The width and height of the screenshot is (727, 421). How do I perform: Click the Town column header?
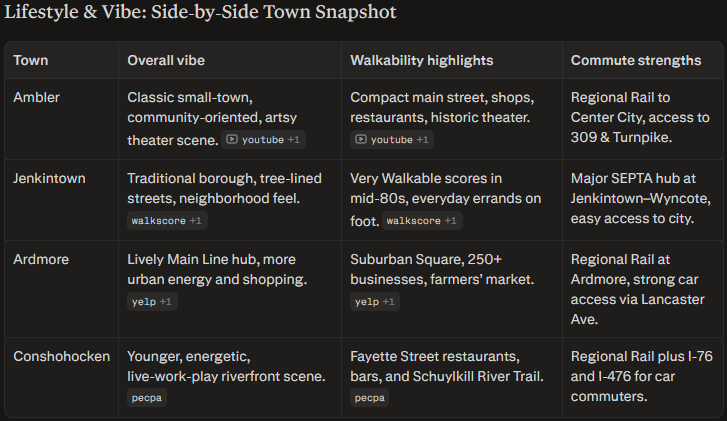point(31,61)
